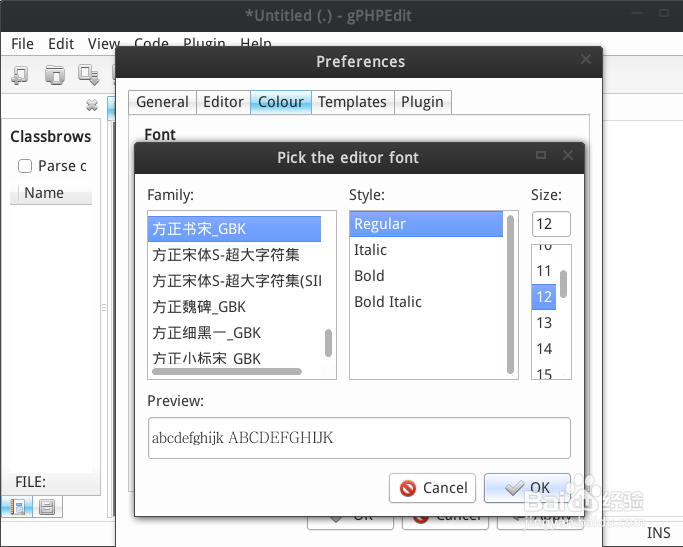Image resolution: width=683 pixels, height=547 pixels.
Task: Select the Colour preferences tab
Action: [281, 102]
